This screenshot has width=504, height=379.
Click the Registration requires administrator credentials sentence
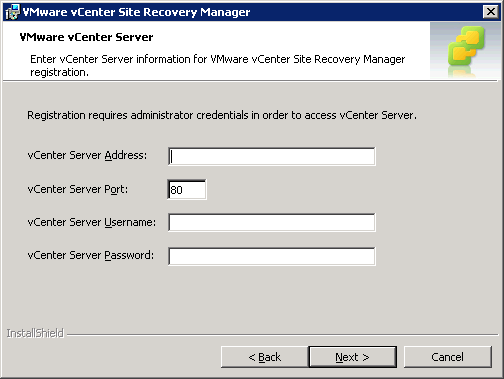[222, 115]
